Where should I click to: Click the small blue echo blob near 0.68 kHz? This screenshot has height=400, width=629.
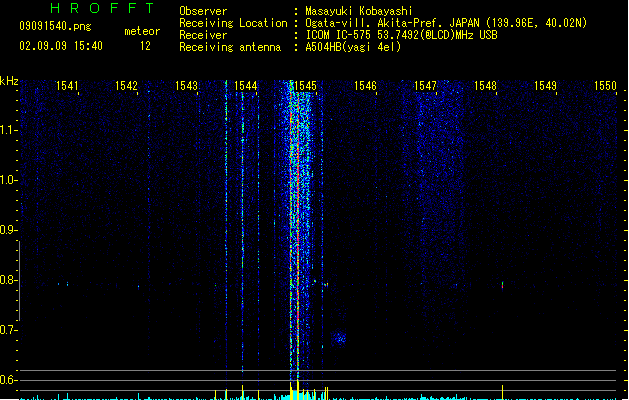(x=339, y=338)
